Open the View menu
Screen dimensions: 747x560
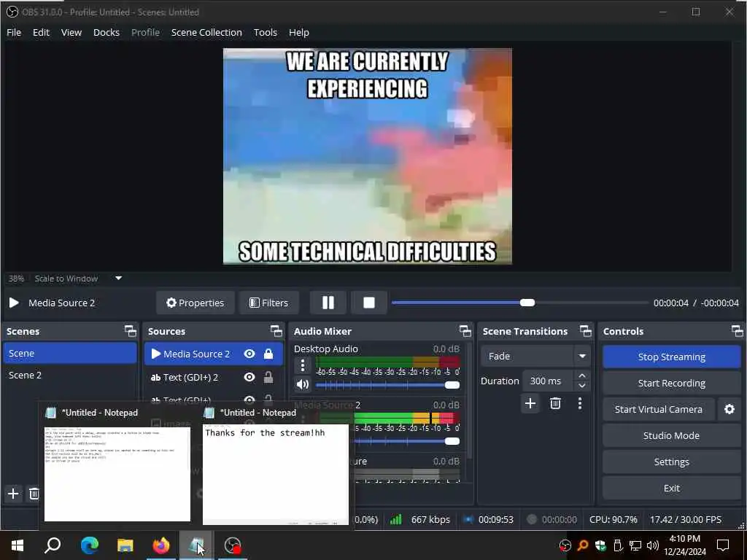(x=71, y=32)
